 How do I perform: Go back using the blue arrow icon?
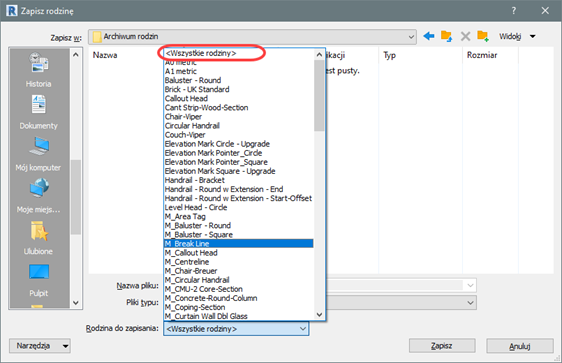(429, 36)
